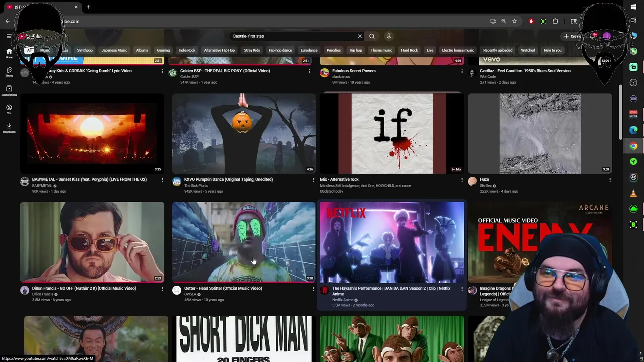Open Voicemeeter from the taskbar
Screen dimensions: 644x362
pyautogui.click(x=633, y=114)
